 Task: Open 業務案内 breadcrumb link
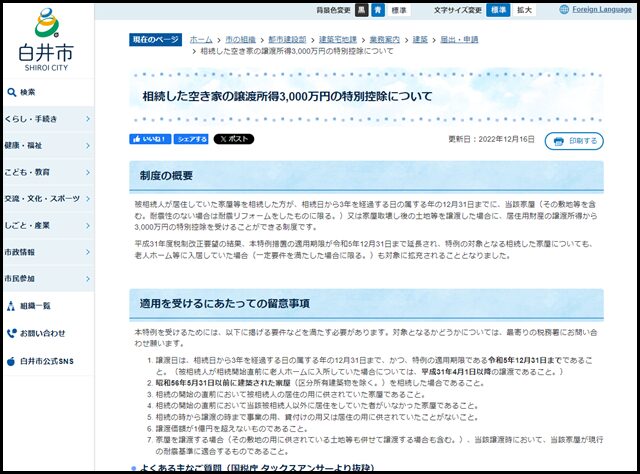click(385, 40)
